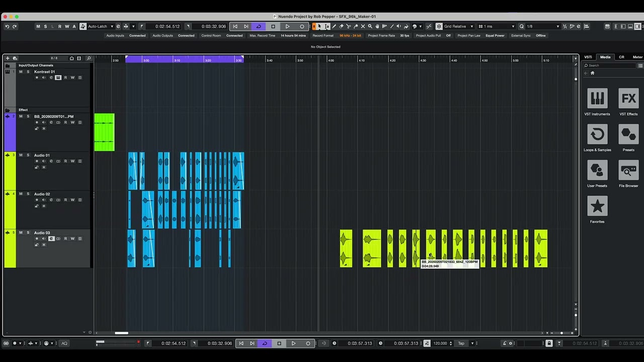Enable Write Automation on Kontrast 01

click(x=72, y=77)
